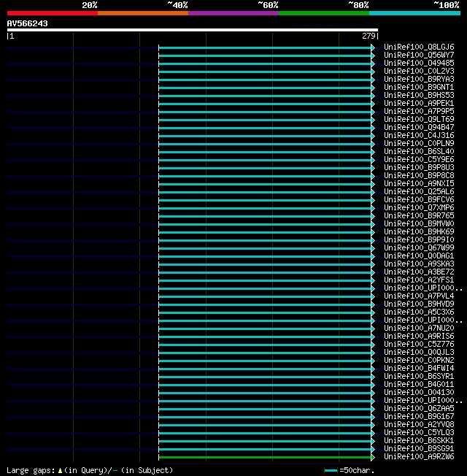Click the white query sequence bar under AV566243
This screenshot has width=467, height=476.
point(193,30)
